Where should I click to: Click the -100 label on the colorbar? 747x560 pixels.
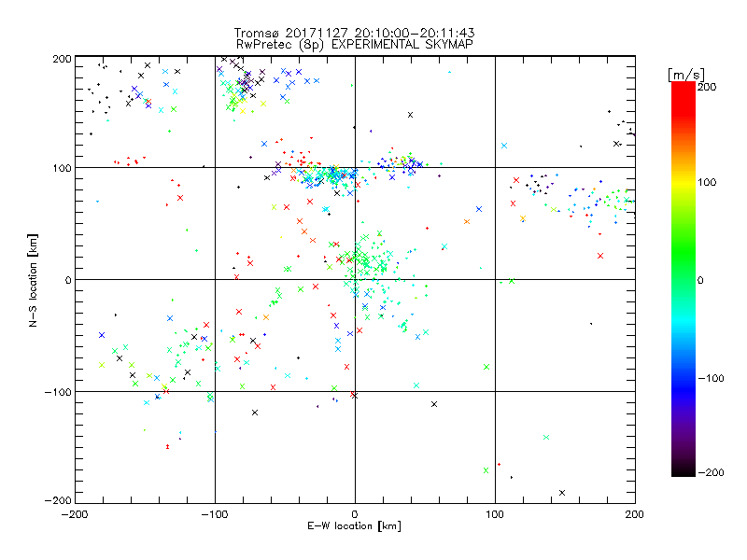(711, 379)
